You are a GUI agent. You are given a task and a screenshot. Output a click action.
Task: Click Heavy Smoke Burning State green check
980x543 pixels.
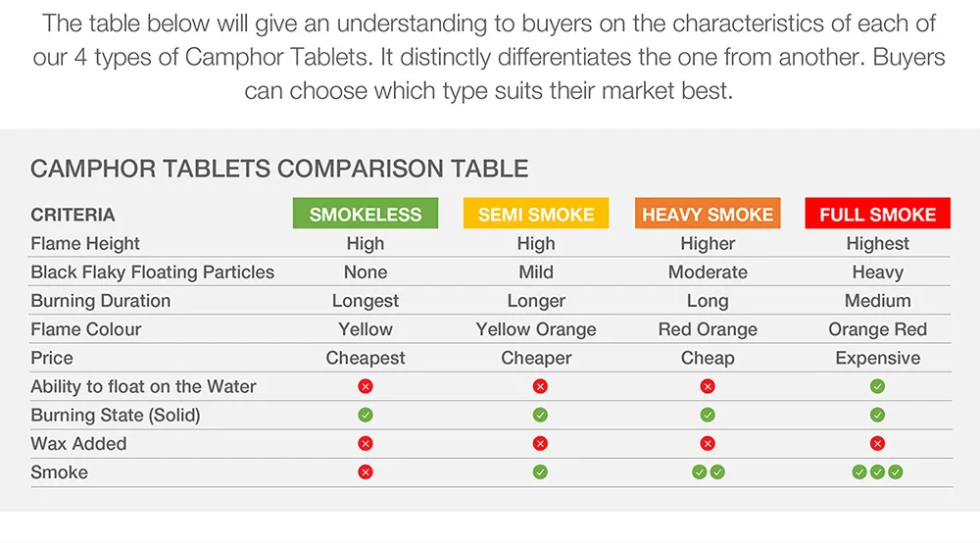click(708, 415)
